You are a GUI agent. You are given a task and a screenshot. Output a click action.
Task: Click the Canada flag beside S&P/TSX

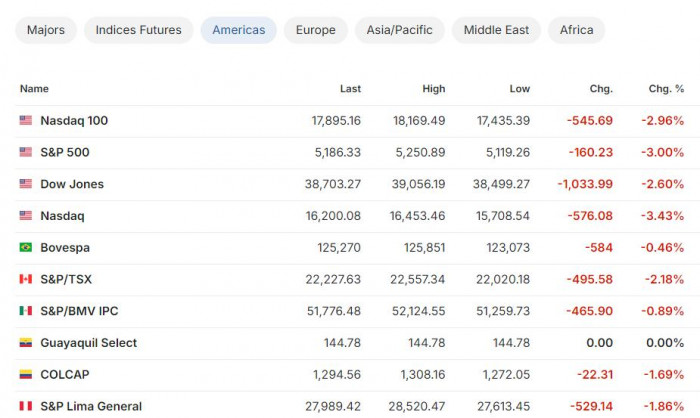pos(26,279)
